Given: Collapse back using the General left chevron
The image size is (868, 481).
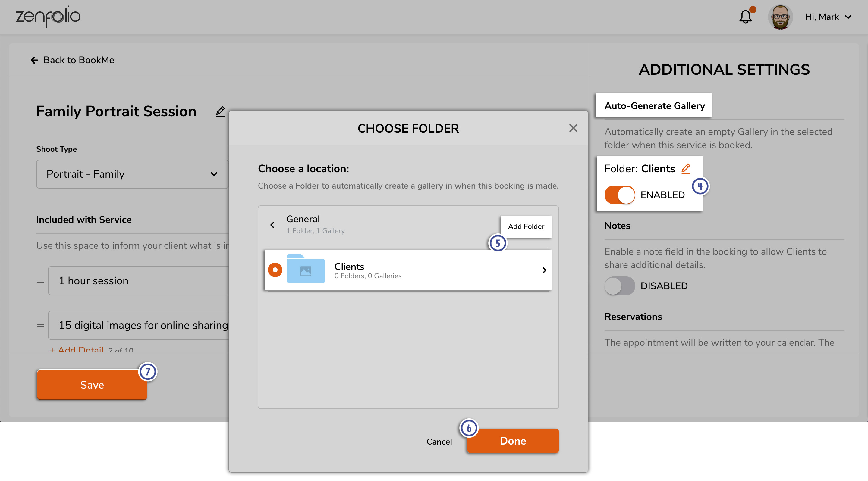Looking at the screenshot, I should 272,225.
